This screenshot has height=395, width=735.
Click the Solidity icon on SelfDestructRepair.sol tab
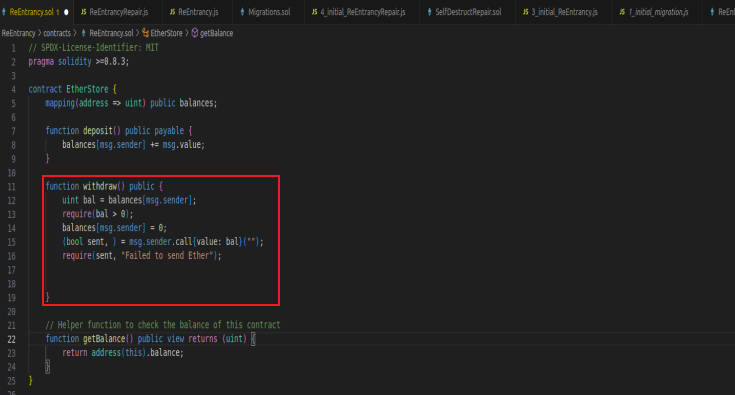[x=429, y=12]
